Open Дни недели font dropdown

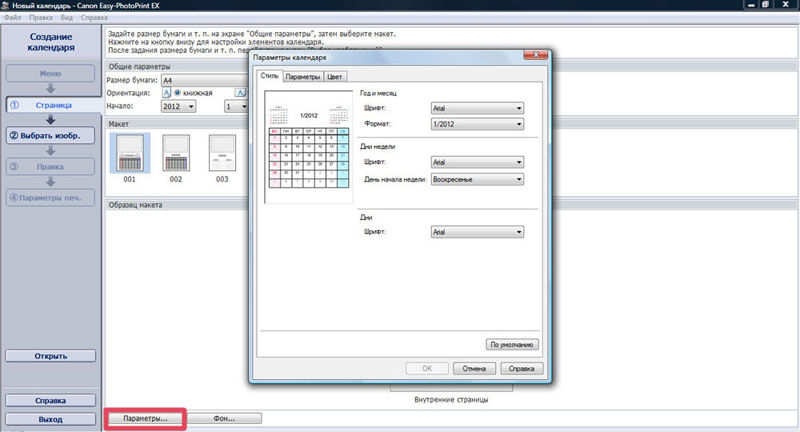(477, 162)
